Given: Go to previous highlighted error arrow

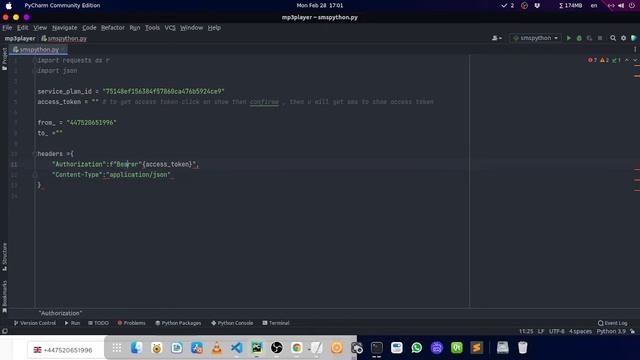Looking at the screenshot, I should 627,60.
